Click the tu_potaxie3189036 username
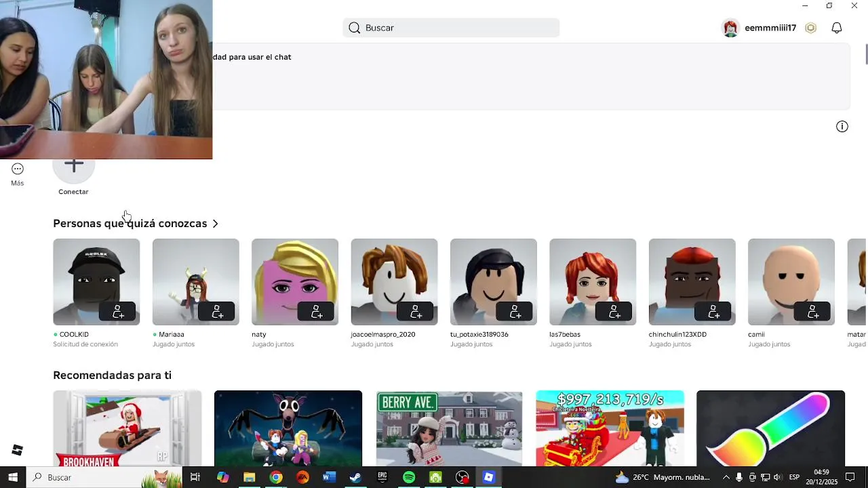Image resolution: width=868 pixels, height=488 pixels. pos(479,334)
